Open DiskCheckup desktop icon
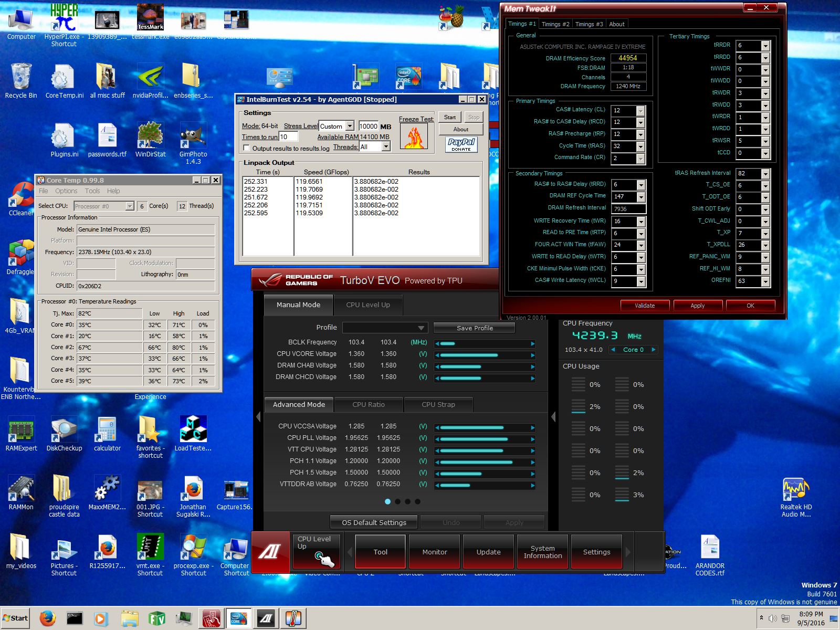Viewport: 840px width, 630px height. pyautogui.click(x=64, y=434)
